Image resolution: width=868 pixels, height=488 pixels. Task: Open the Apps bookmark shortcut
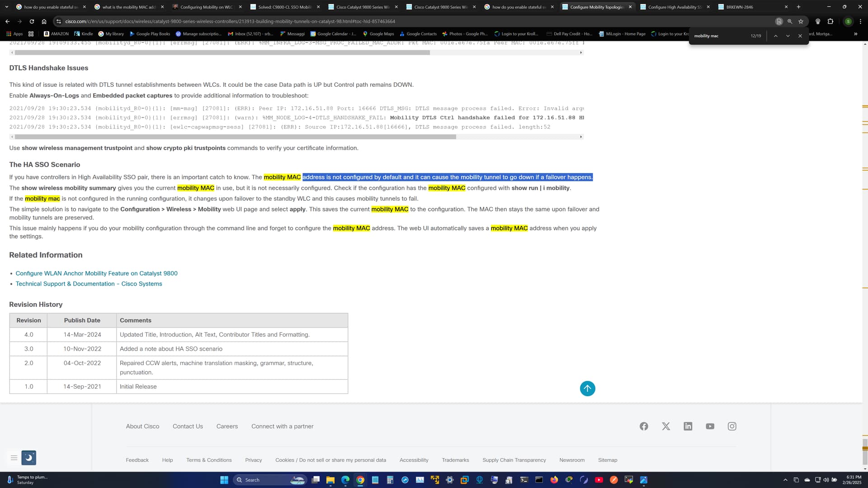(x=14, y=34)
